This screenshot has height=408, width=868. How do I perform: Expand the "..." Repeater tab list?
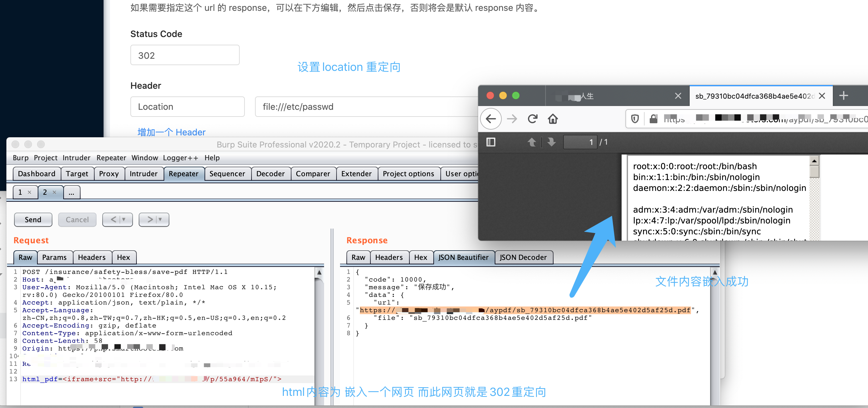click(72, 192)
